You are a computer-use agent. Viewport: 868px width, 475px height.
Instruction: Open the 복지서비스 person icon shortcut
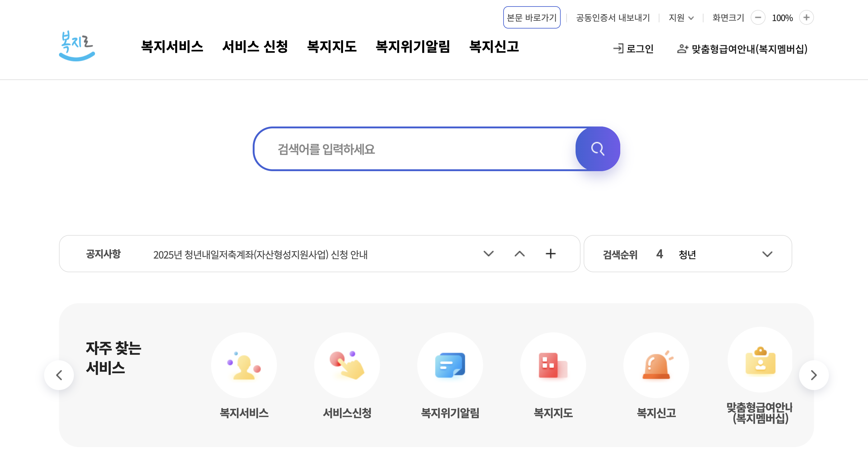tap(244, 366)
